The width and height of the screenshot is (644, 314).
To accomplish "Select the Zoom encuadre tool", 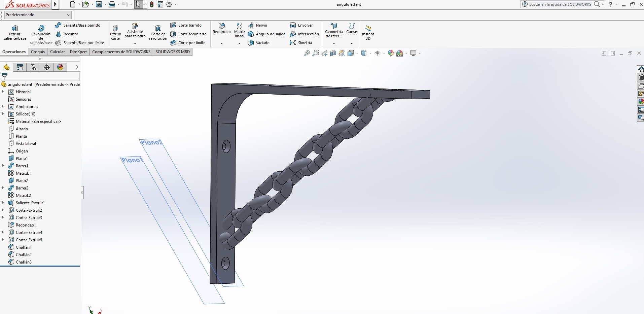I will (x=316, y=53).
